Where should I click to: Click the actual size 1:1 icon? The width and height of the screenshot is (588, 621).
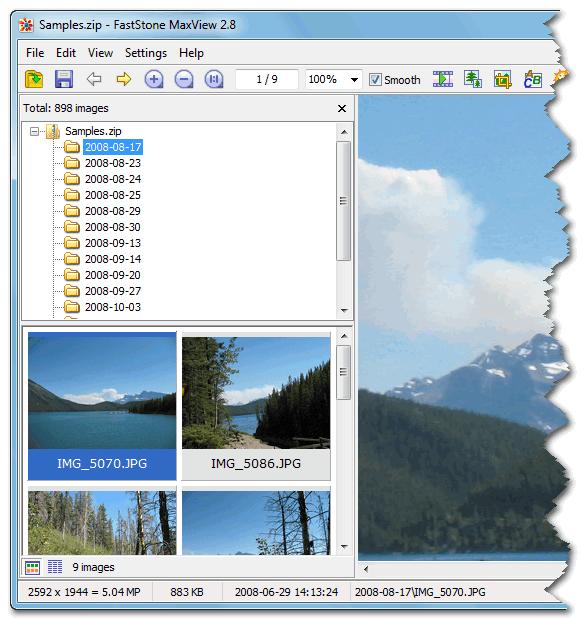pos(214,79)
